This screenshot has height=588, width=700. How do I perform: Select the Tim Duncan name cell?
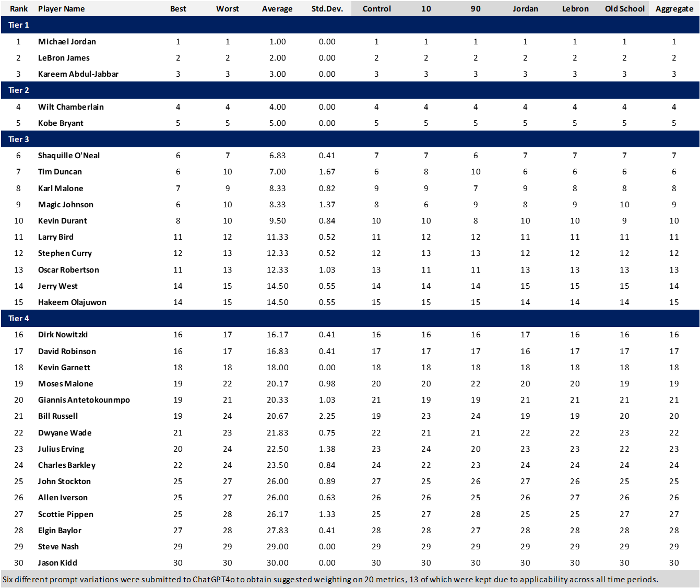pos(60,172)
